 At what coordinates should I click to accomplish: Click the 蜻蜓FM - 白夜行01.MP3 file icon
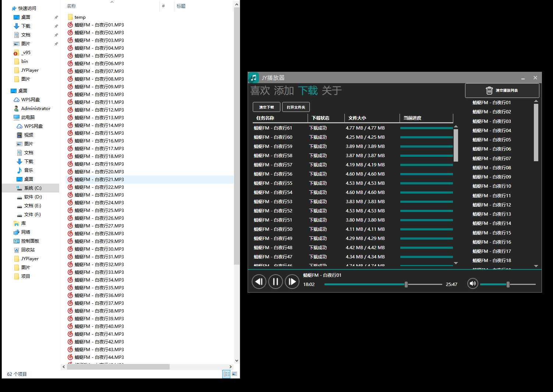point(70,25)
